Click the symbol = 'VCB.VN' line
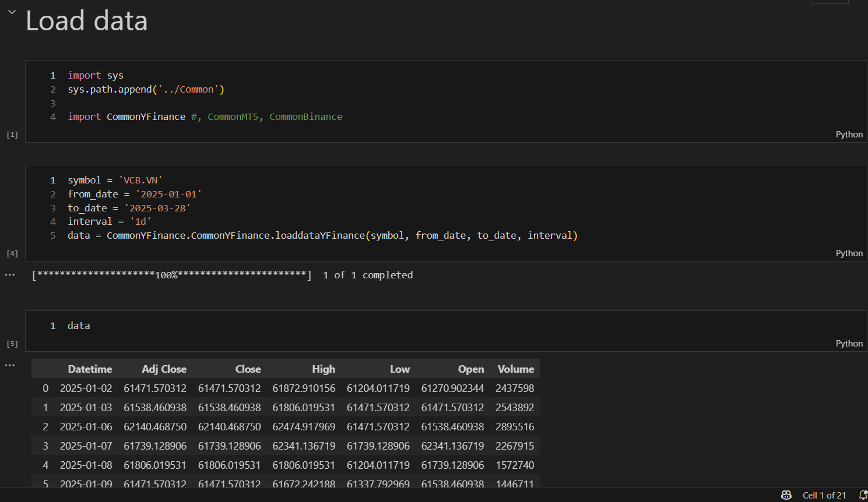The height and width of the screenshot is (502, 868). pyautogui.click(x=115, y=180)
